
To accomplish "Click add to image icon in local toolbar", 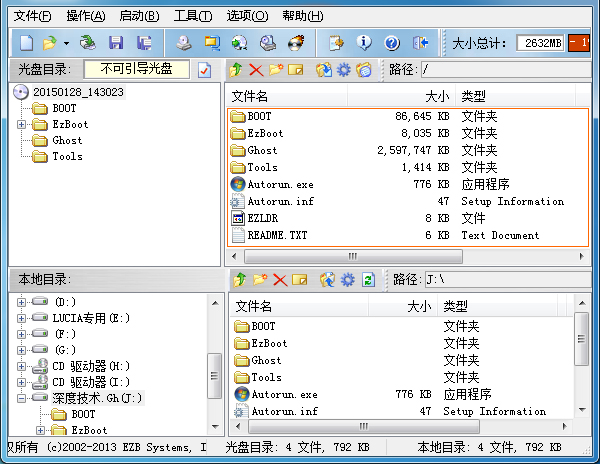I will coord(328,280).
